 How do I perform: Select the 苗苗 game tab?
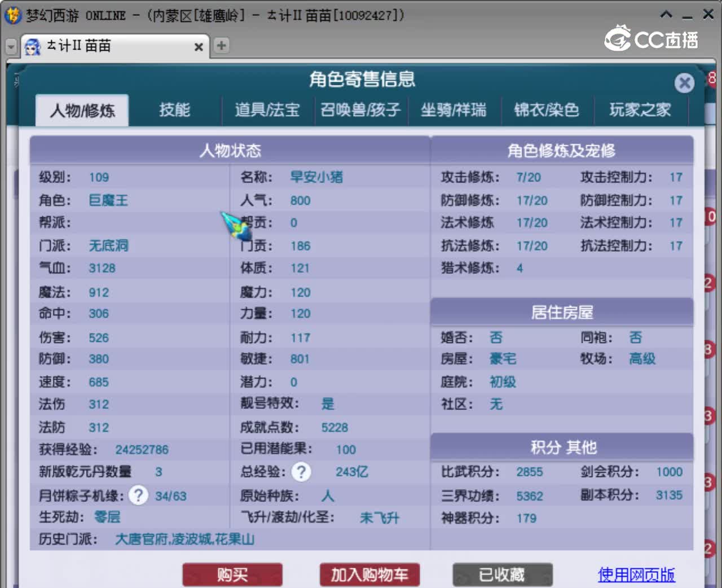(115, 46)
